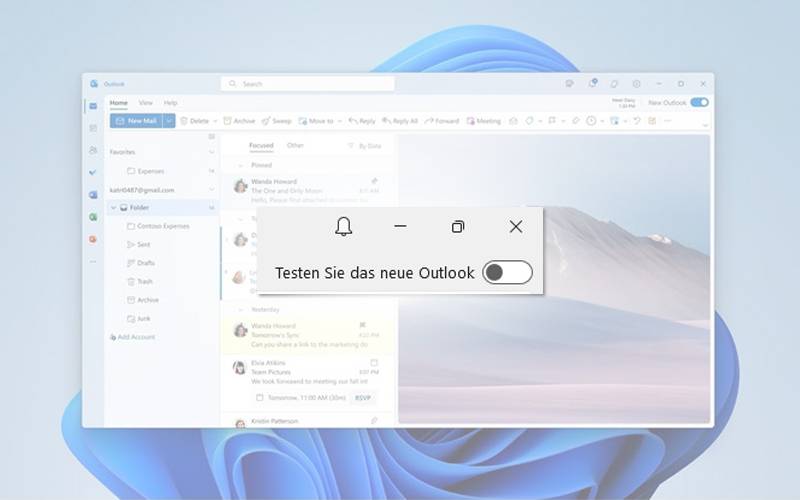Click the Add Account link
This screenshot has height=500, width=800.
click(132, 337)
